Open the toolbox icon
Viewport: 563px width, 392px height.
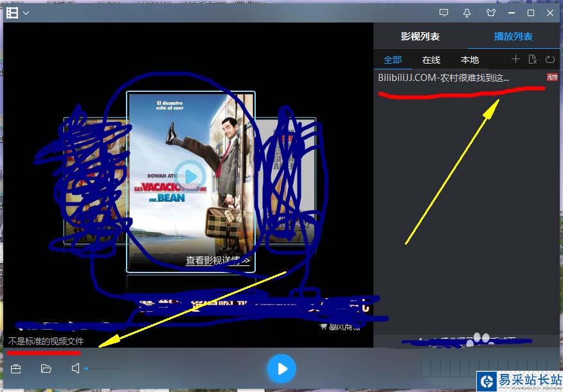coord(16,369)
